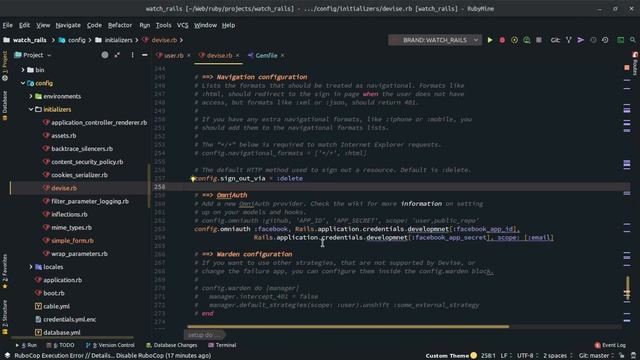Click the Custom Theme yellow circle indicator
The height and width of the screenshot is (360, 640).
pyautogui.click(x=473, y=356)
